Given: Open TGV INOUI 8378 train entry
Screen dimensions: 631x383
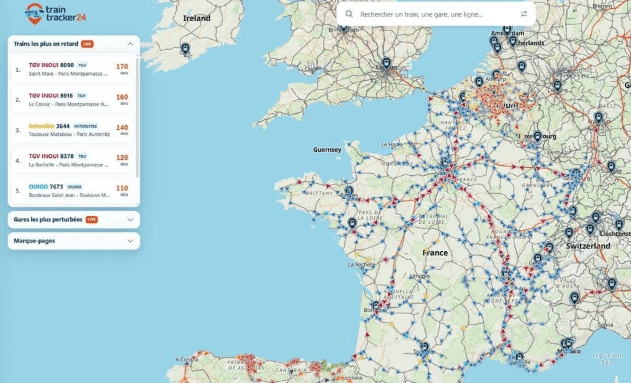Looking at the screenshot, I should click(x=72, y=160).
